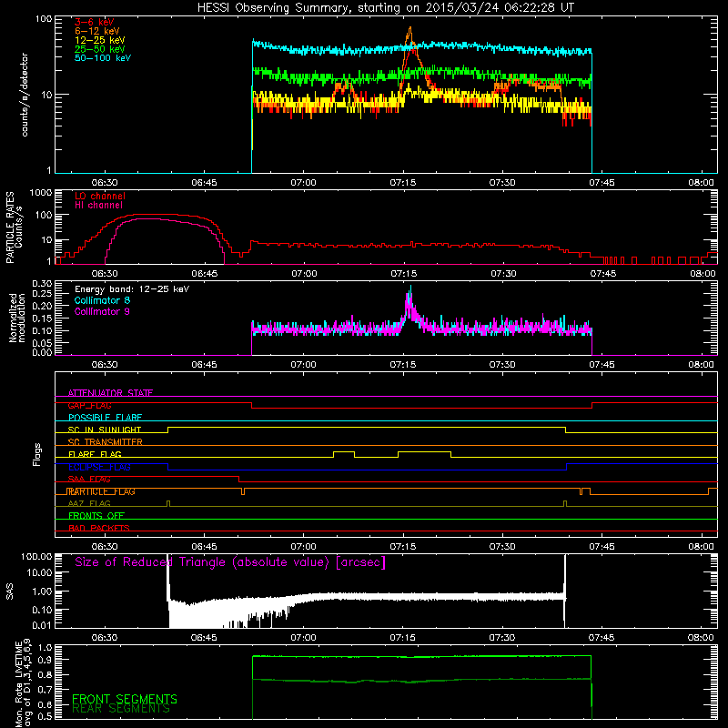
Task: Click the Energy band: 12-25 keV label
Action: (132, 289)
